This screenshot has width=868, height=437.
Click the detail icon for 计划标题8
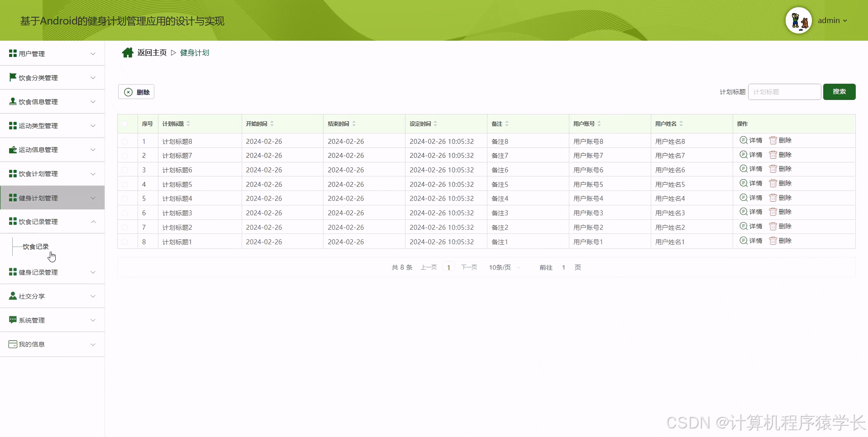pyautogui.click(x=743, y=140)
